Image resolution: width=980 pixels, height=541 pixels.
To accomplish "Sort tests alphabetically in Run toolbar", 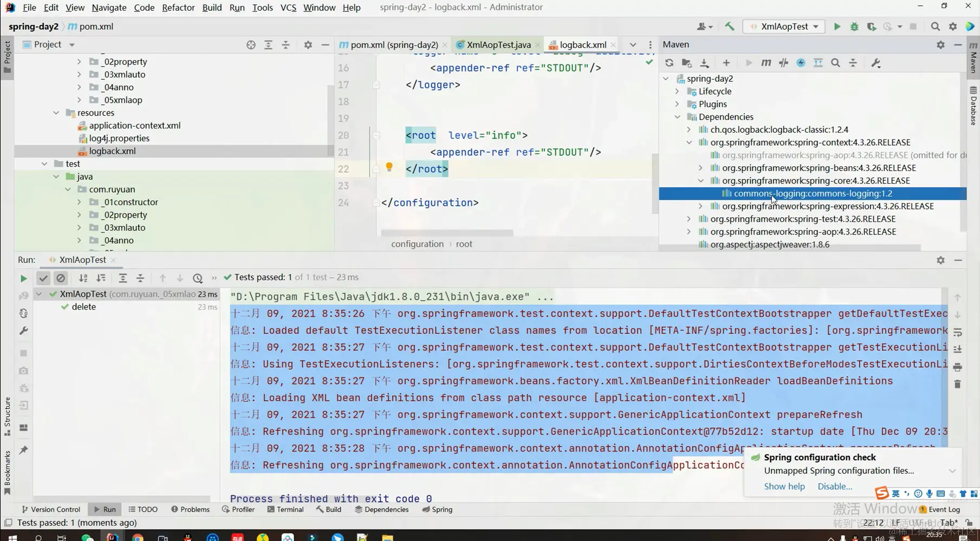I will pos(83,278).
